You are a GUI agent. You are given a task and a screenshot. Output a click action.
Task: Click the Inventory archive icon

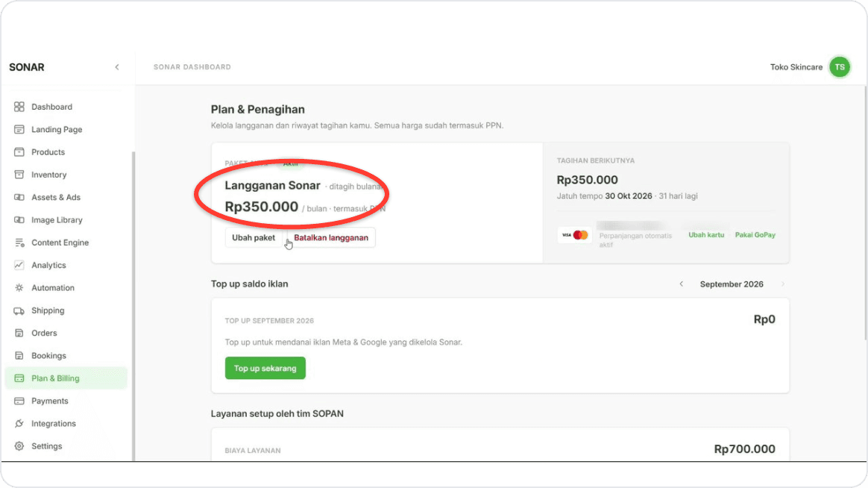coord(19,175)
